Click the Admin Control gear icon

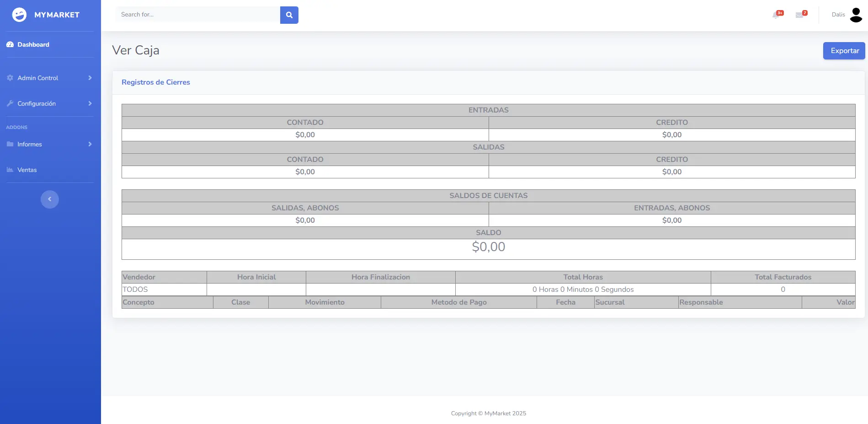click(x=10, y=78)
